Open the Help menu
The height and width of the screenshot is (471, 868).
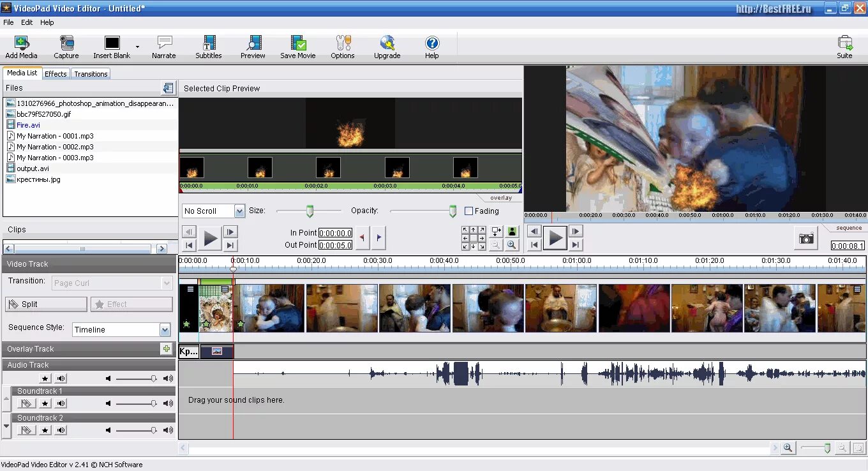(x=47, y=22)
